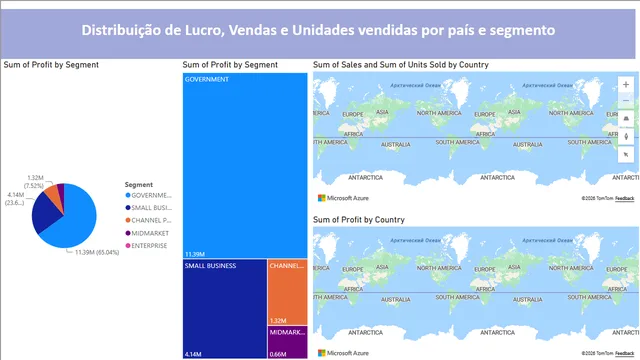Click the GOVERNMENT treemap block
640x360 pixels.
pos(245,165)
